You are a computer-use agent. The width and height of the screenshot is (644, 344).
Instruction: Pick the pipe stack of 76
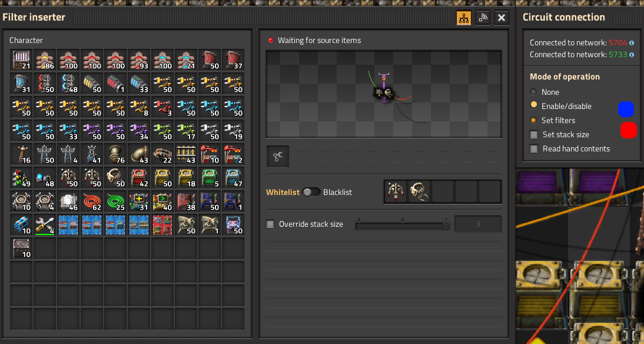click(x=115, y=154)
